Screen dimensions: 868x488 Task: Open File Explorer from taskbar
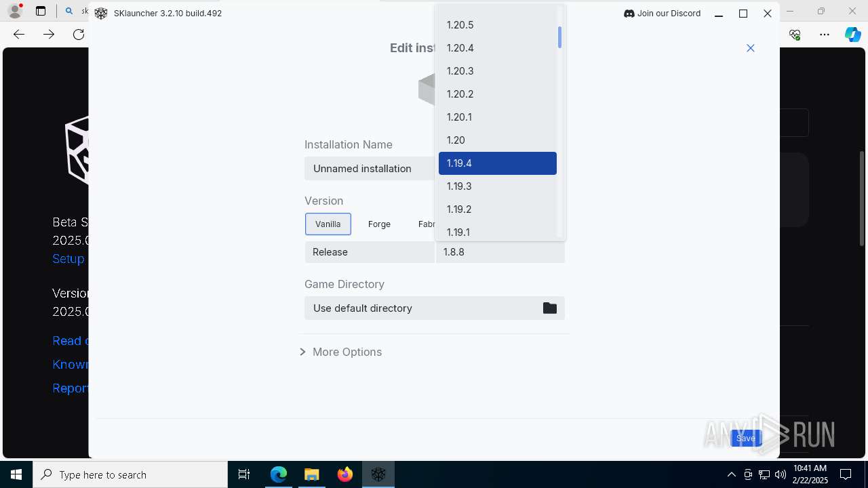click(311, 474)
